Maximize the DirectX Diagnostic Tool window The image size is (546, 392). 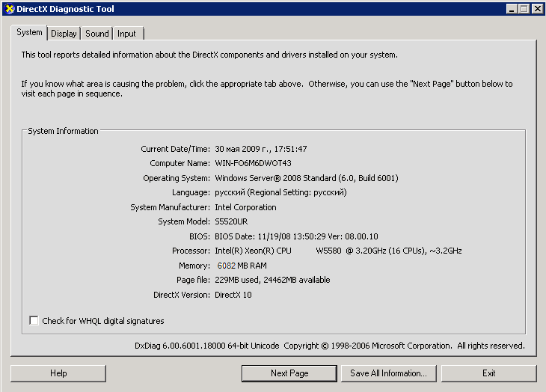[x=524, y=9]
